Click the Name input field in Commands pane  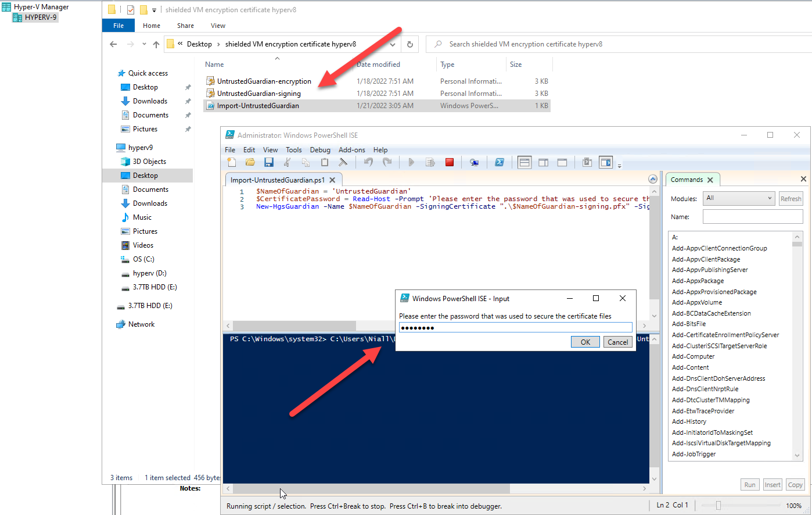tap(753, 217)
